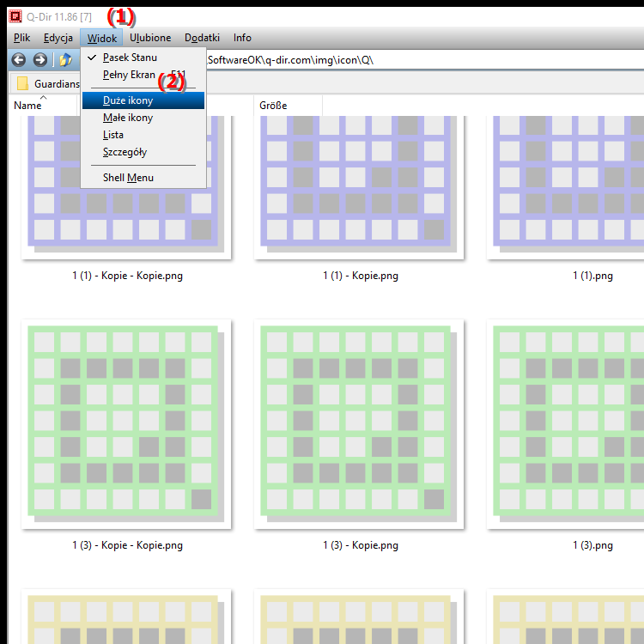Click the folder up navigation icon

(x=66, y=60)
